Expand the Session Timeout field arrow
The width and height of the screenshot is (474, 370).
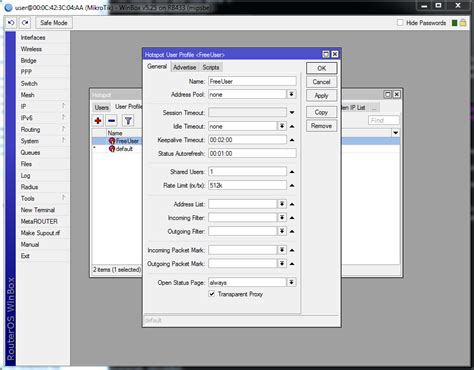pos(292,113)
